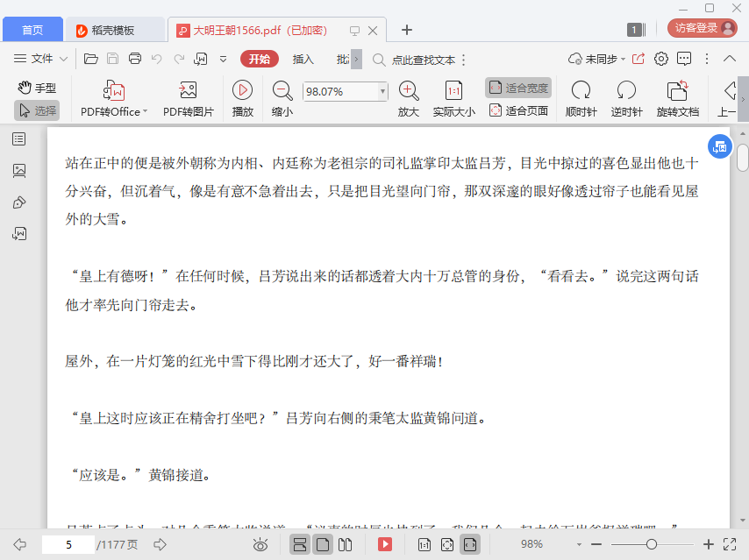The width and height of the screenshot is (749, 560).
Task: Open settings gear icon
Action: pos(661,59)
